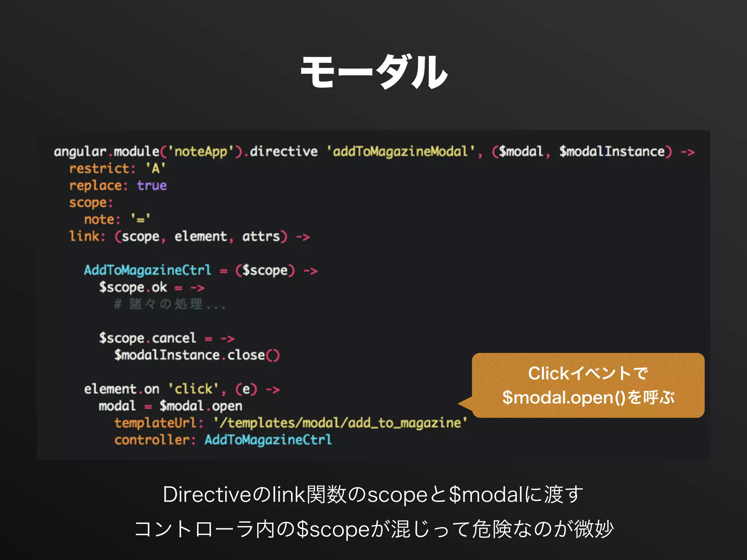
Task: Click the caption コントローラ内の$scopeが混じって危険なのが微妙
Action: (374, 529)
